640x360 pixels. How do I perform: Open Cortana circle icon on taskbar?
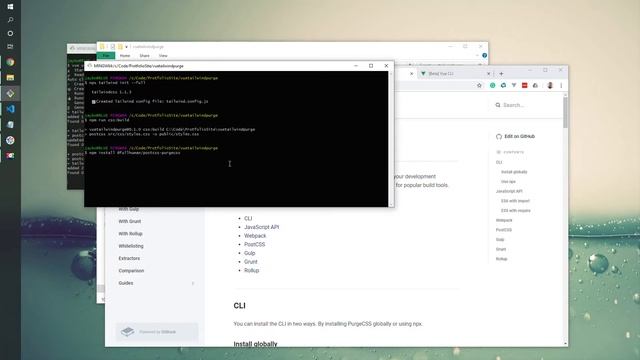click(x=10, y=33)
